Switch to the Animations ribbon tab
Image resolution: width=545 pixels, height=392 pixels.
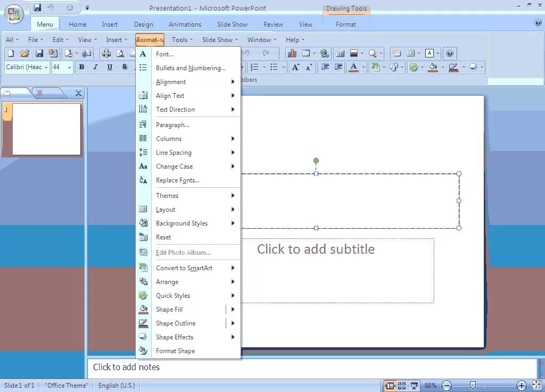click(x=185, y=24)
